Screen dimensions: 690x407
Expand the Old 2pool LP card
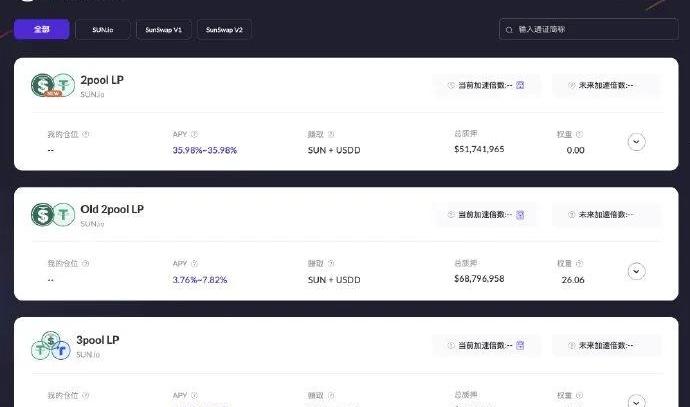tap(636, 271)
